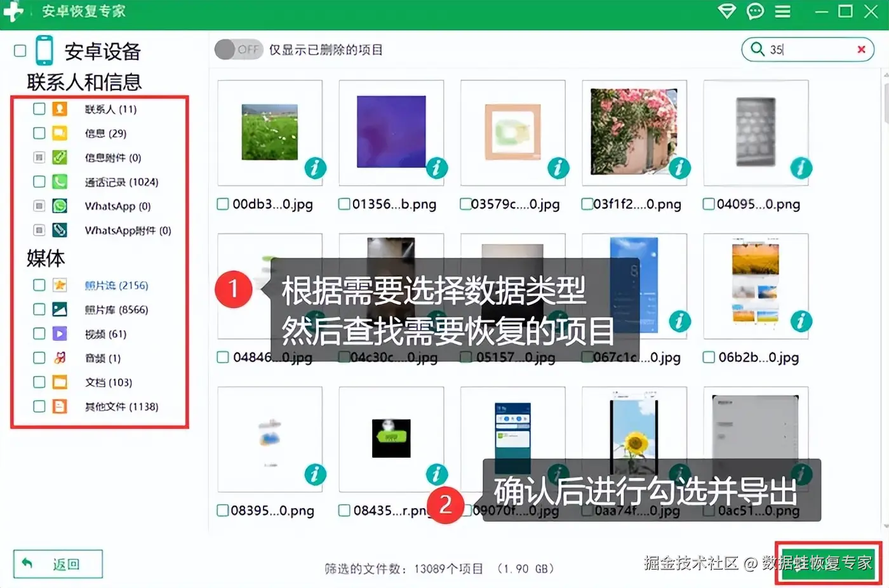Click the purple play icon beside 视频
889x588 pixels.
pos(60,333)
